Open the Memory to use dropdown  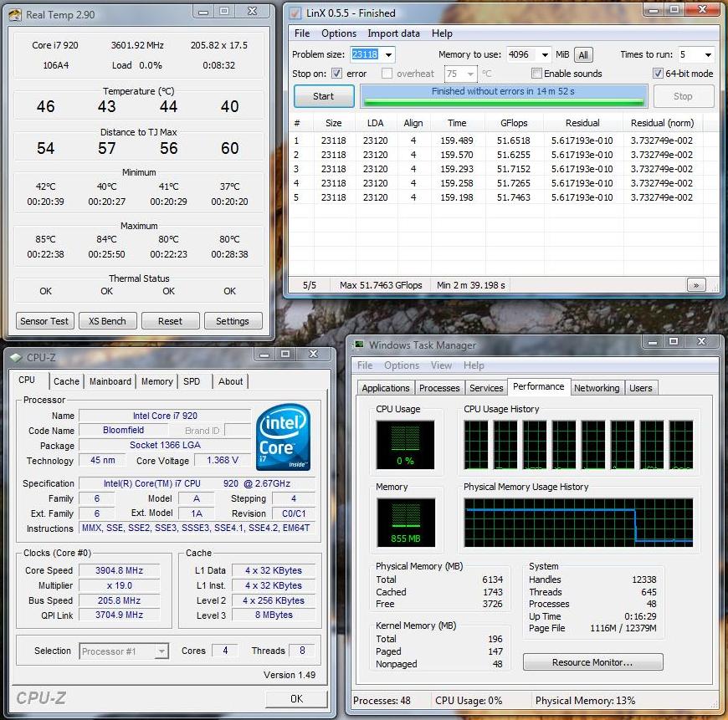(x=545, y=54)
